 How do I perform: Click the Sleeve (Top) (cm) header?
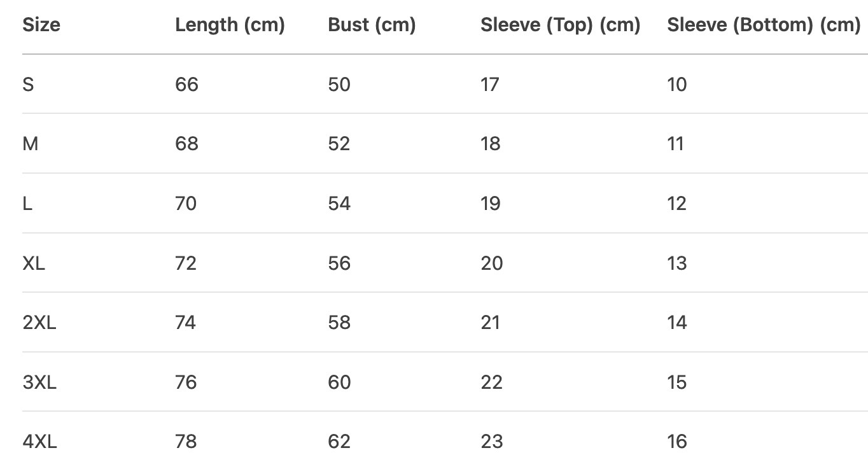pos(560,25)
